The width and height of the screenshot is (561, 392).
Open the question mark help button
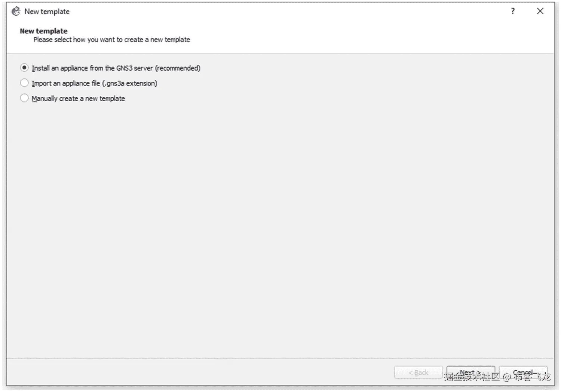pos(513,11)
